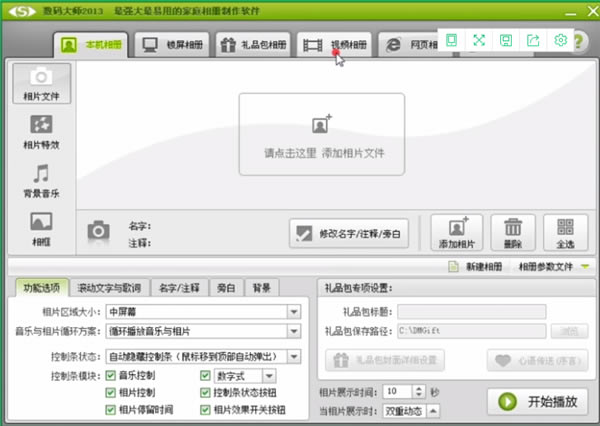Screen dimensions: 600x426
Task: Click the 新建相册 document icon
Action: [453, 266]
